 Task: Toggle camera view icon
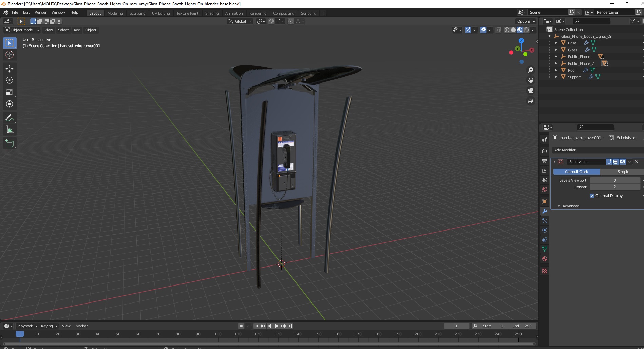[531, 91]
